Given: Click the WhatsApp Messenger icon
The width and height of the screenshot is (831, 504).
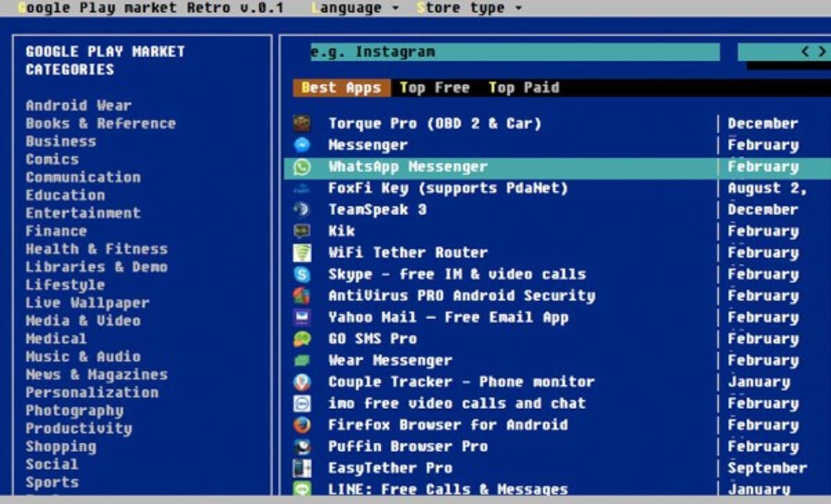Looking at the screenshot, I should (302, 167).
